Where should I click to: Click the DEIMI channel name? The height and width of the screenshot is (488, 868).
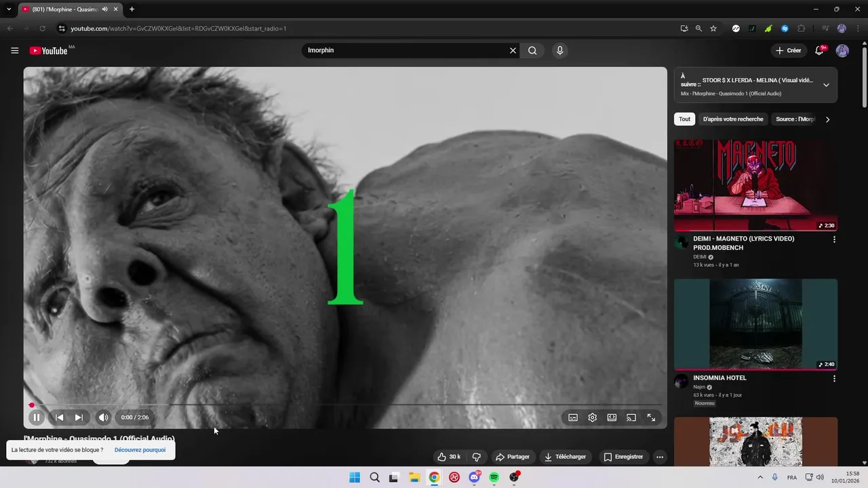700,258
